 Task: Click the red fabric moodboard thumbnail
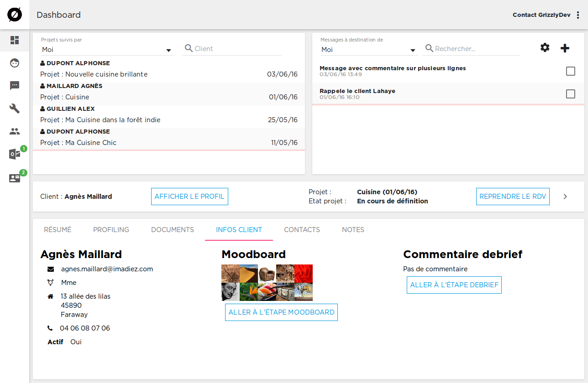coord(304,274)
